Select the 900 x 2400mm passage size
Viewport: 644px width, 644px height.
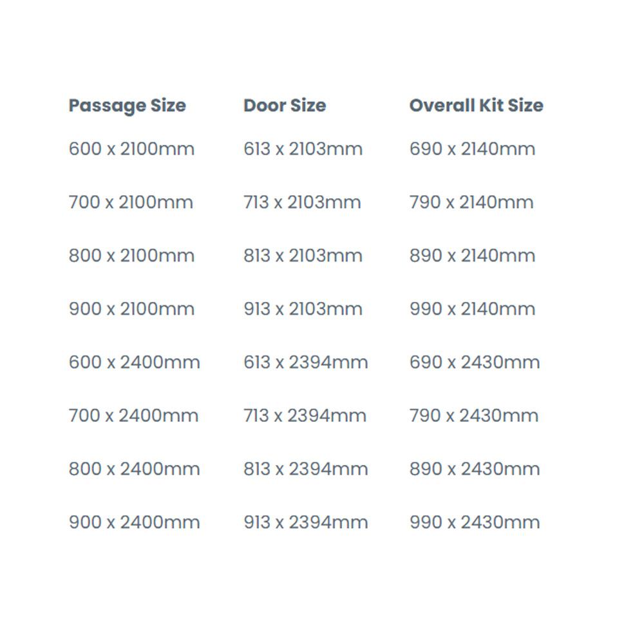point(134,522)
